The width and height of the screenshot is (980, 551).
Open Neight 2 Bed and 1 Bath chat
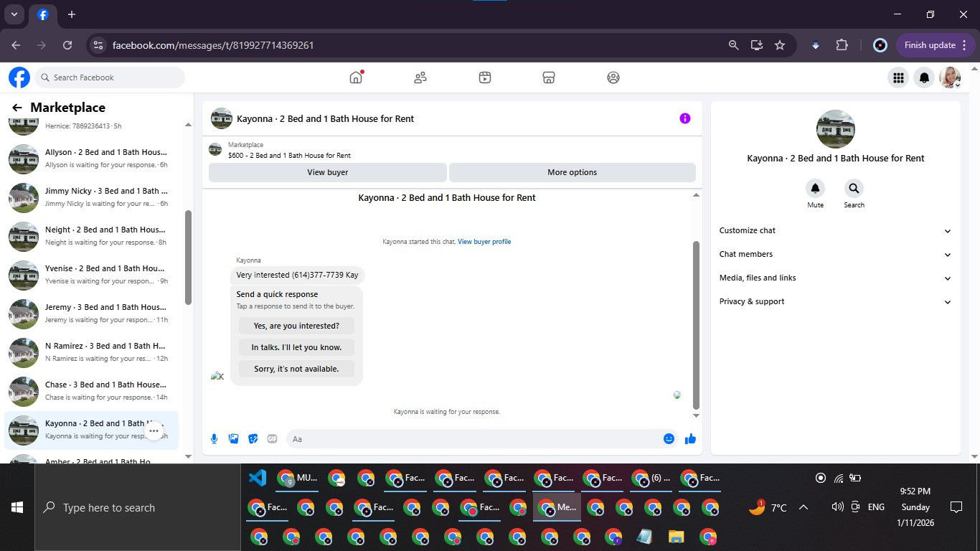[92, 236]
